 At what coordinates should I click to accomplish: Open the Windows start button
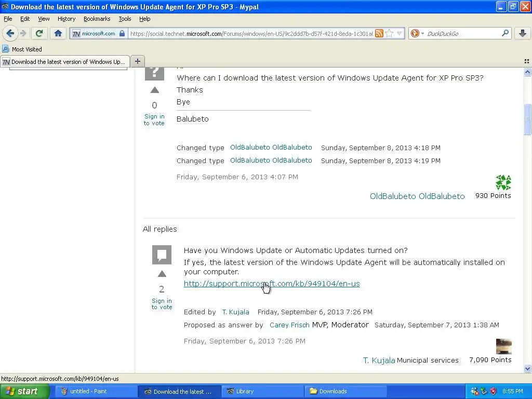[25, 391]
